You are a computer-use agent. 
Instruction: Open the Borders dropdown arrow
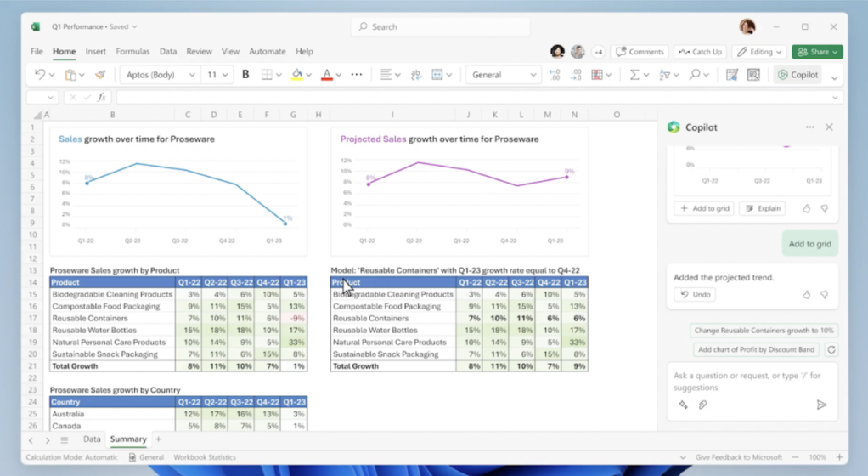(279, 75)
